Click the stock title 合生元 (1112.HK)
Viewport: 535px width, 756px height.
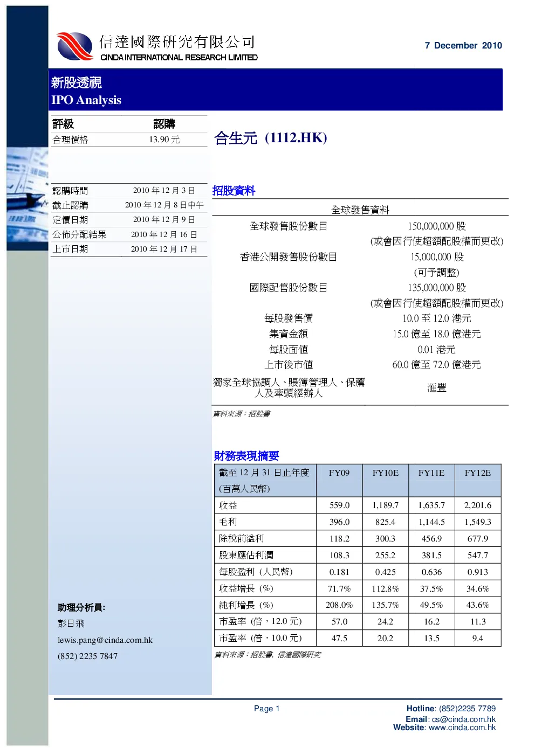[271, 138]
